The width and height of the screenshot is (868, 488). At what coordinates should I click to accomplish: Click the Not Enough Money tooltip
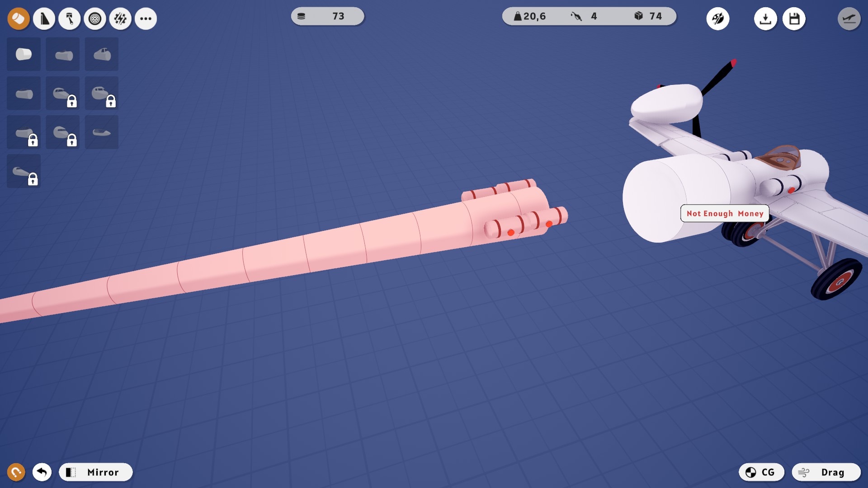tap(725, 213)
